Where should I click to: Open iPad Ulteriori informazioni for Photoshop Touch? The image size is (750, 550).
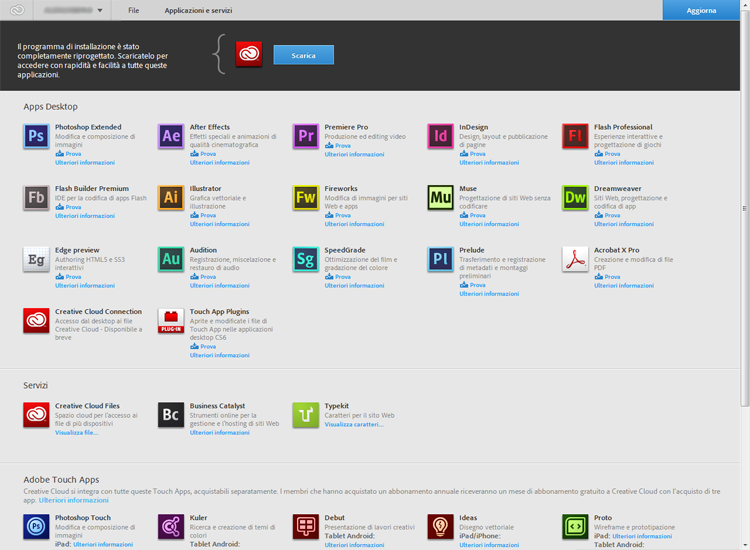pyautogui.click(x=103, y=544)
